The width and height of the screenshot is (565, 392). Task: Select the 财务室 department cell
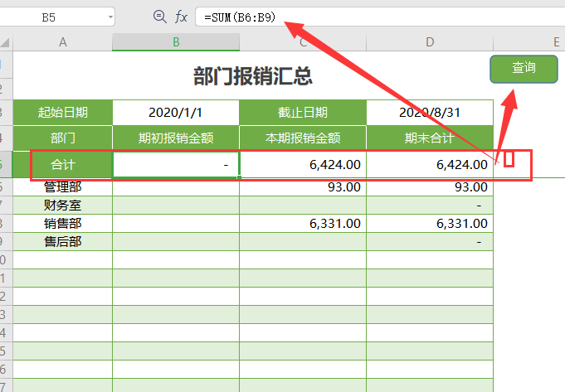coord(63,206)
